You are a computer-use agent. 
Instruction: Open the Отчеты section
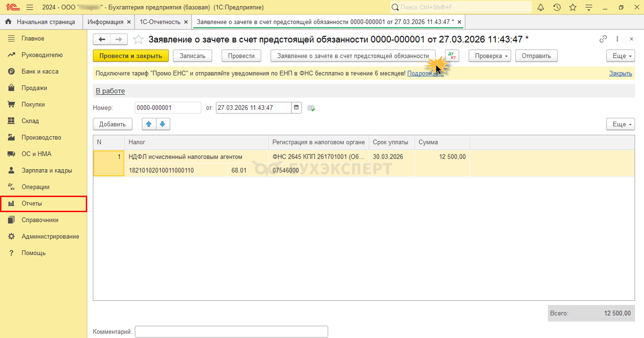(44, 204)
